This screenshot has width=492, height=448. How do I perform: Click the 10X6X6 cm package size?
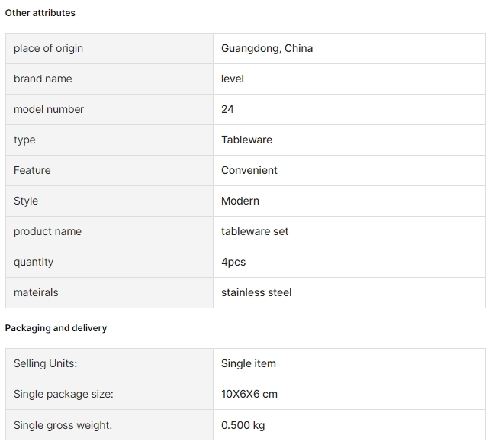click(x=249, y=394)
